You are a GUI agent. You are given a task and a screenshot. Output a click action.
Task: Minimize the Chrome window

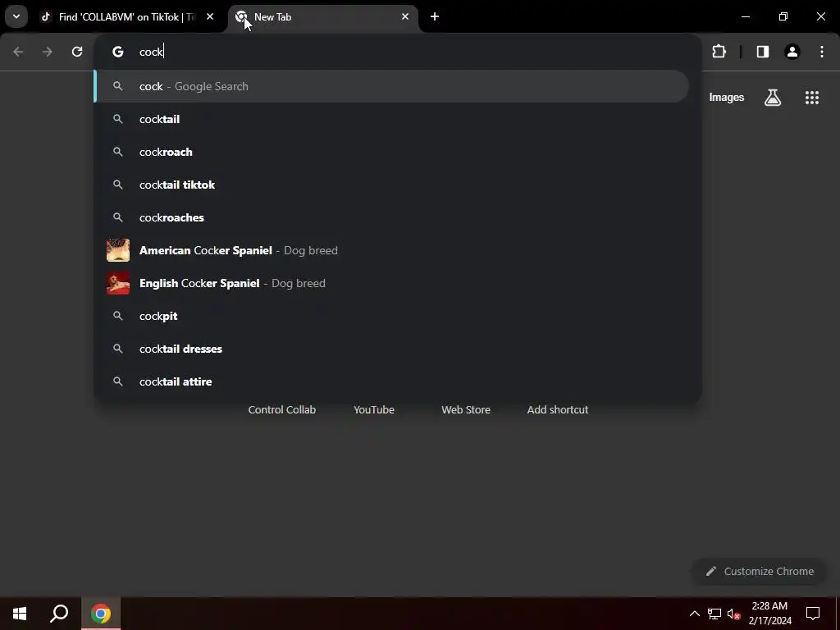coord(745,16)
